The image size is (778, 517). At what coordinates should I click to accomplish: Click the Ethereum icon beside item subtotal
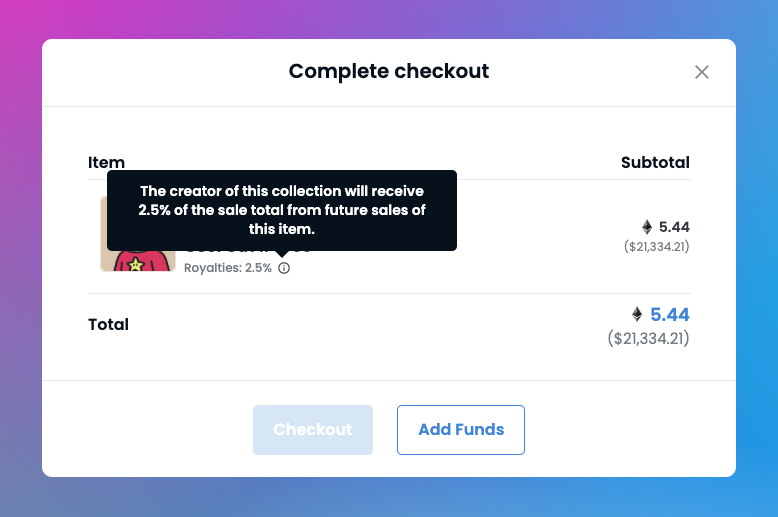pyautogui.click(x=647, y=227)
